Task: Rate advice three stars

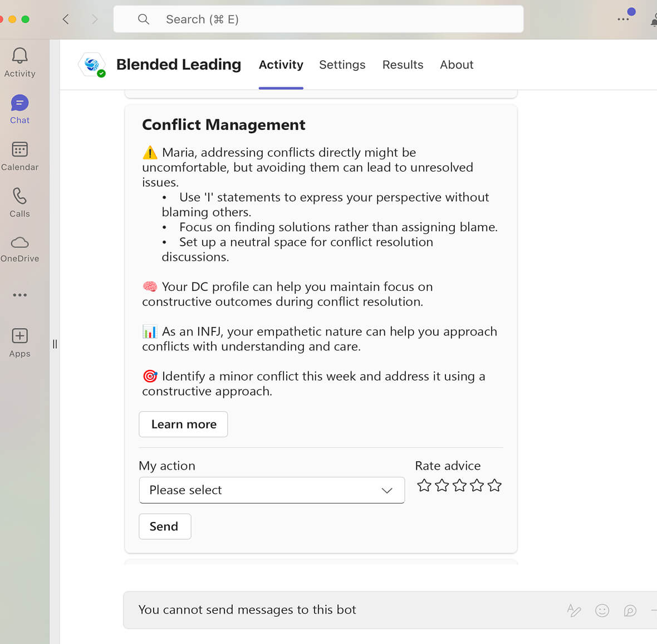Action: tap(459, 486)
